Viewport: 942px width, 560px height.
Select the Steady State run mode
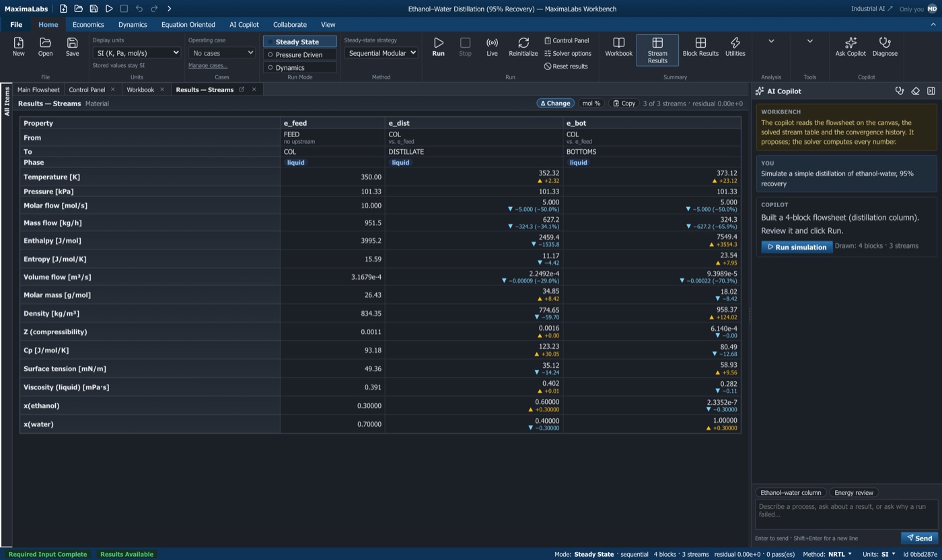click(x=299, y=42)
